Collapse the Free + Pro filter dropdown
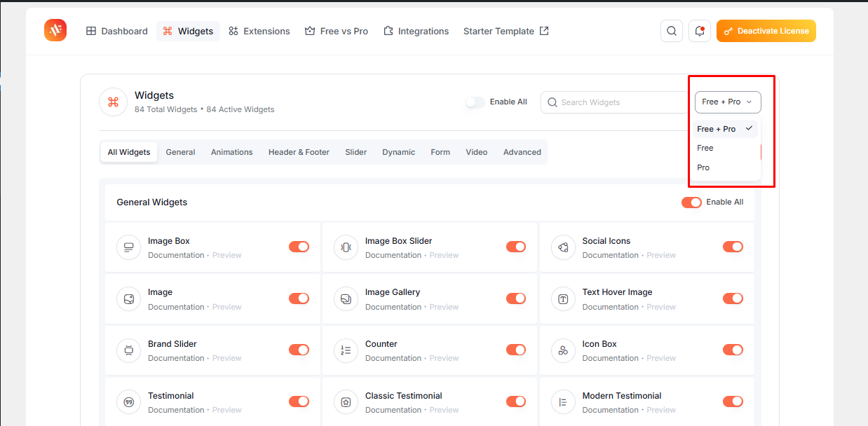The image size is (868, 426). click(x=728, y=102)
